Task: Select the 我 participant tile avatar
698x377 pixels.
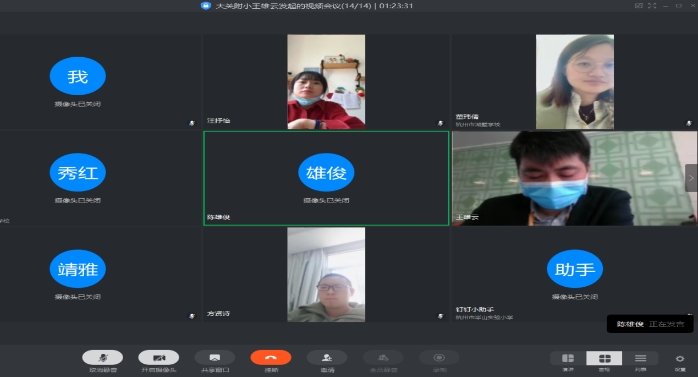Action: (x=77, y=76)
